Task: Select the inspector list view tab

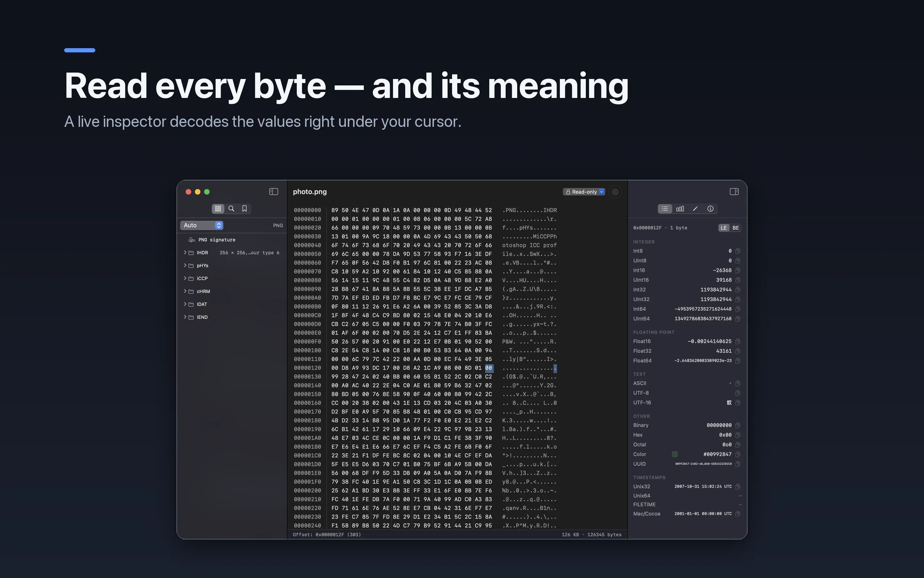Action: point(665,209)
